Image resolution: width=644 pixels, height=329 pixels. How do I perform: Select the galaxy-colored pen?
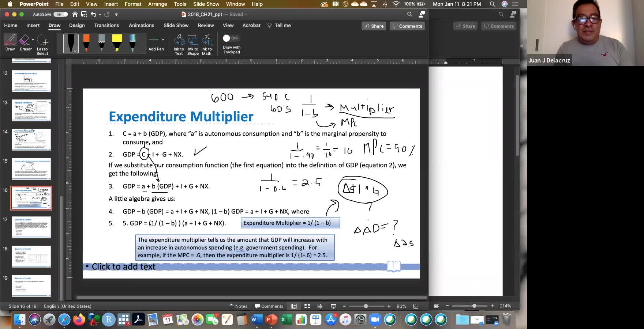pyautogui.click(x=132, y=43)
